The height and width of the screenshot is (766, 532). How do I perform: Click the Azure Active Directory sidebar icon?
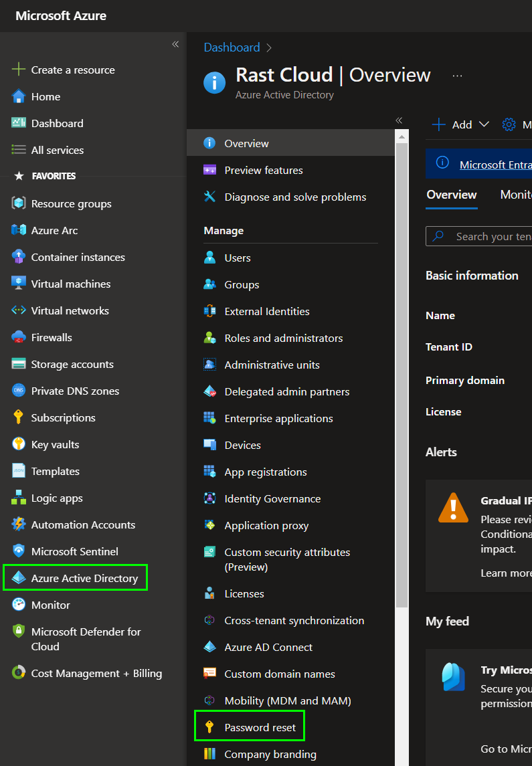tap(19, 578)
